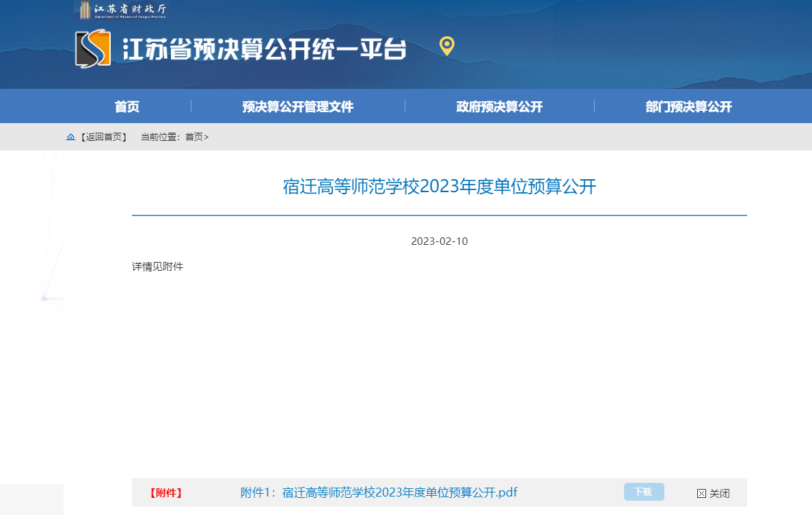Click 首页 in the current location breadcrumb
Image resolution: width=812 pixels, height=515 pixels.
click(194, 137)
